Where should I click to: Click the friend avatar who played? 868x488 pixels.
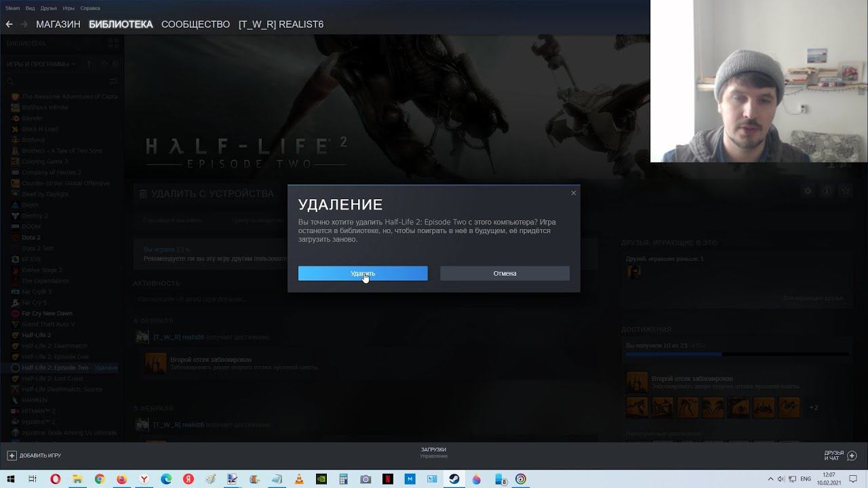point(633,271)
